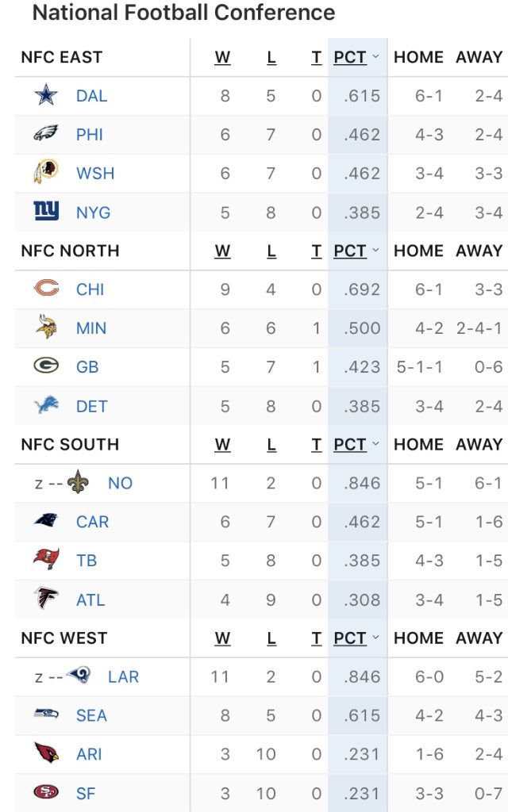Click the 49ers SF oval logo
The image size is (508, 812).
coord(46,792)
